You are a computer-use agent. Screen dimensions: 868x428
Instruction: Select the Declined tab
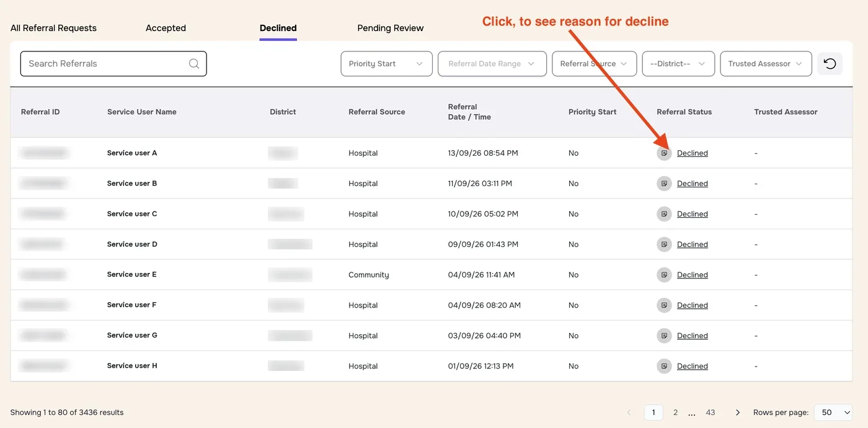click(278, 28)
